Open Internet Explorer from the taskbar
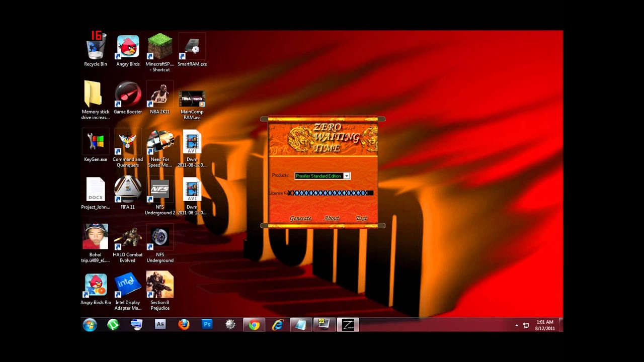Viewport: 644px width, 362px height. [x=277, y=325]
